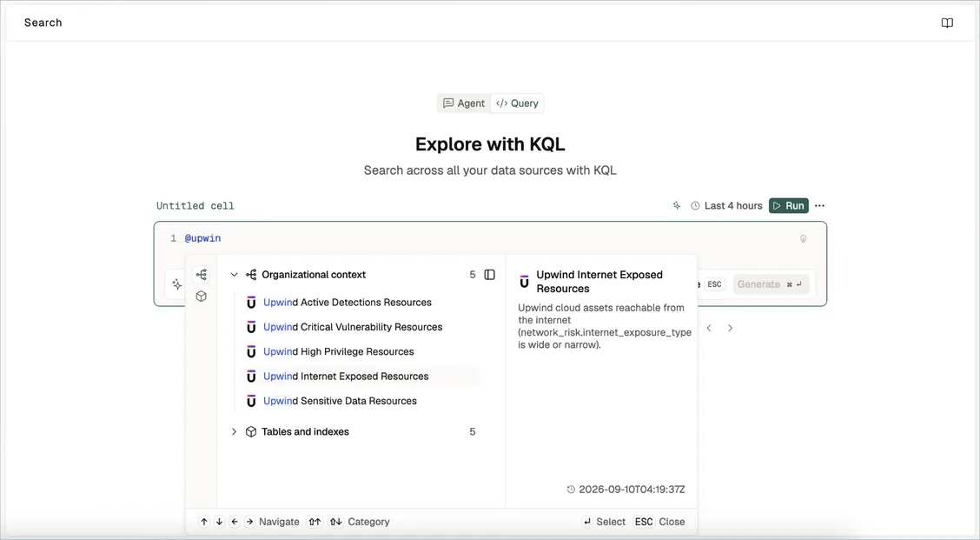Select Upwind Sensitive Data Resources
980x540 pixels.
[x=361, y=401]
